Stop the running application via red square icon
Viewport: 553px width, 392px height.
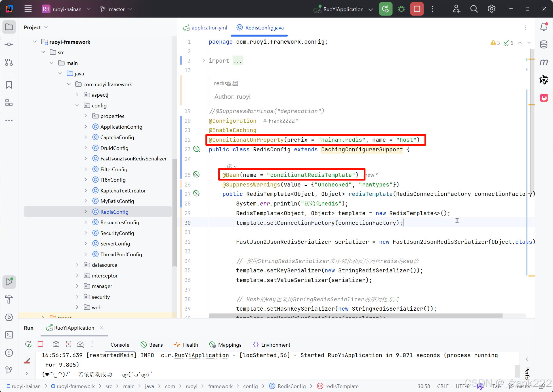point(417,9)
